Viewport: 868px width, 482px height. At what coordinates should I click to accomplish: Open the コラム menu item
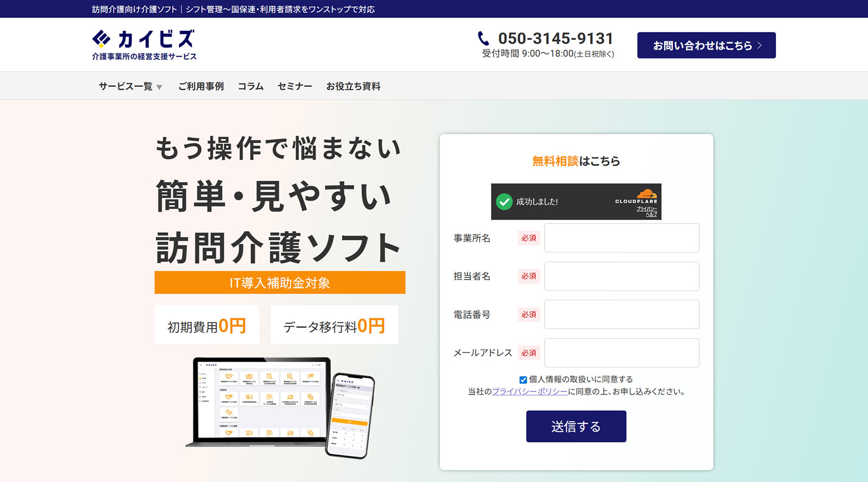(x=251, y=86)
